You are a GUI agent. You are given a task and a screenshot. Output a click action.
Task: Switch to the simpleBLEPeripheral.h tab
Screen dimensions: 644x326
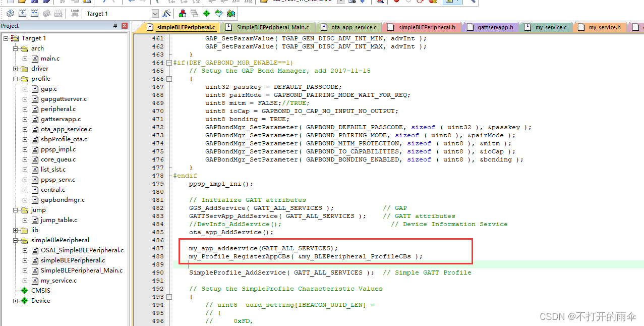[422, 27]
